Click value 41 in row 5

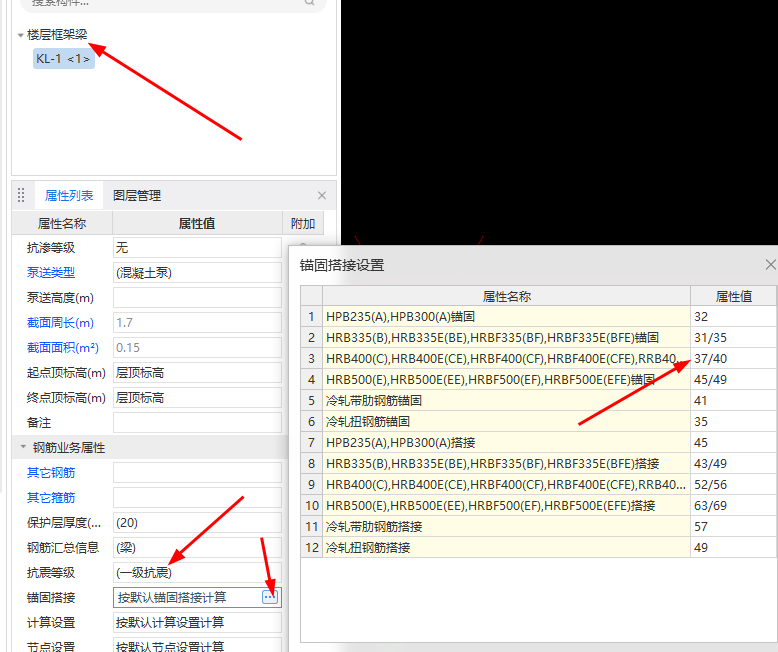coord(733,400)
